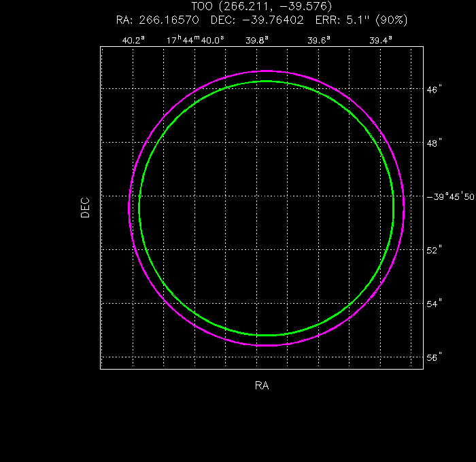Image resolution: width=476 pixels, height=462 pixels.
Task: Click the 54" declination tick label
Action: point(434,304)
